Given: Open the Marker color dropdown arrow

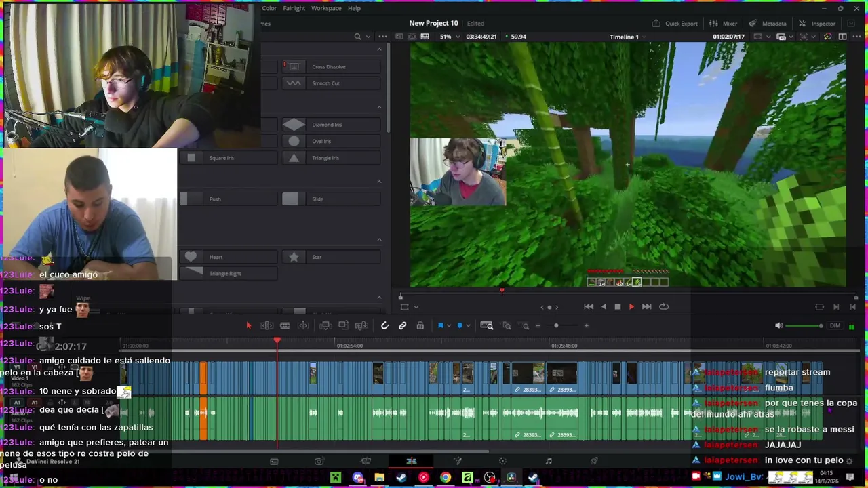Looking at the screenshot, I should point(467,326).
